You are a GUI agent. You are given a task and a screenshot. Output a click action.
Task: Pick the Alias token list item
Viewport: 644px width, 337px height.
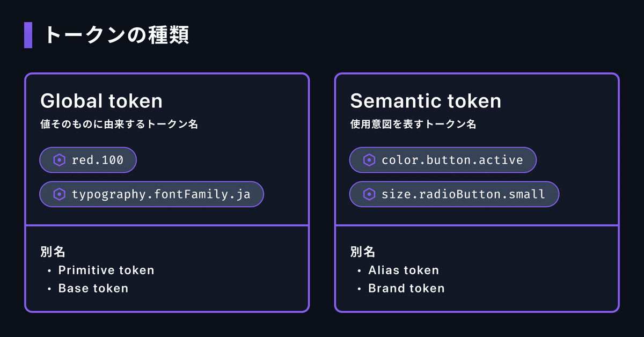tap(404, 270)
